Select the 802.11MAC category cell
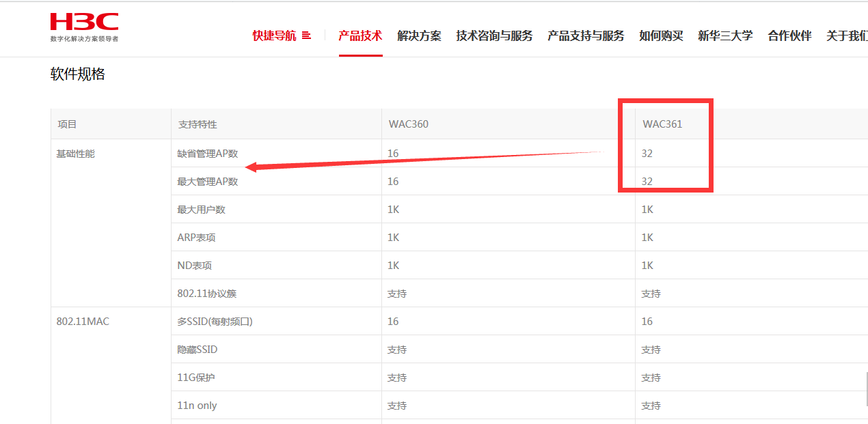 coord(83,321)
